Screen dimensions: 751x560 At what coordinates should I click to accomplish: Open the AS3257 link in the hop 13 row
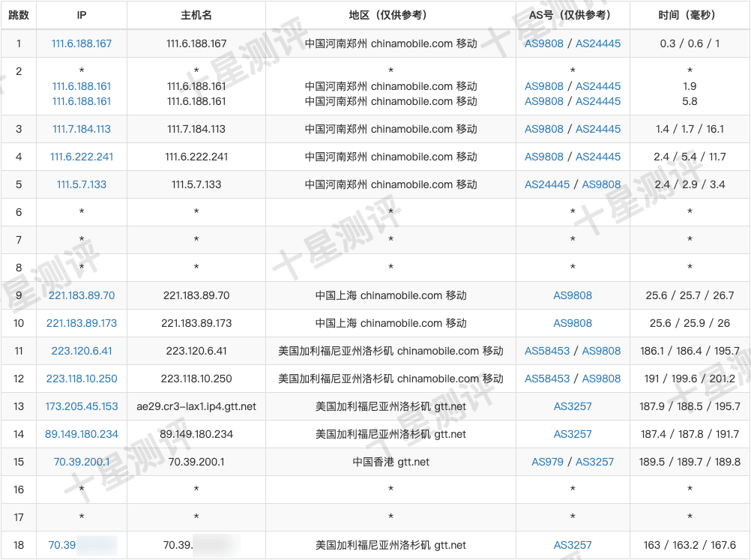pos(573,407)
